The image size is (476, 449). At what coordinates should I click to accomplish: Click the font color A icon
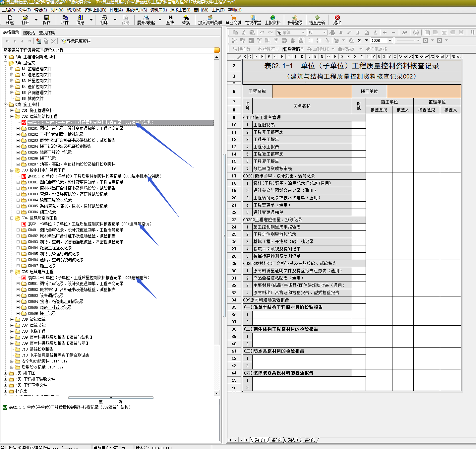coord(375,32)
